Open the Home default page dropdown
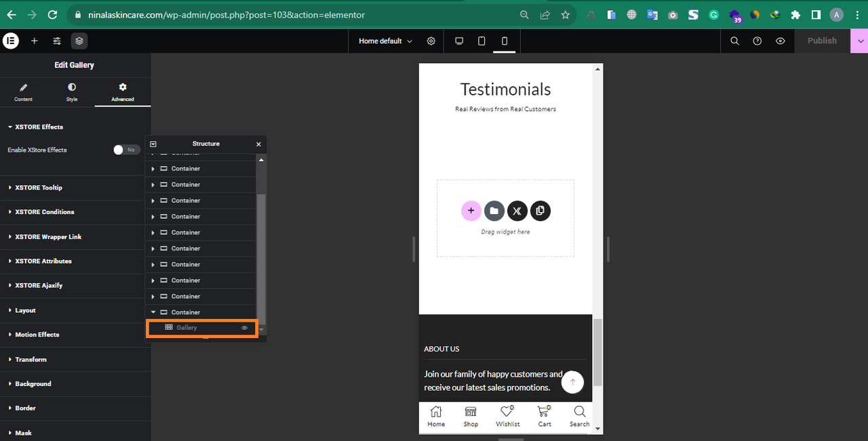This screenshot has width=868, height=441. (x=385, y=41)
